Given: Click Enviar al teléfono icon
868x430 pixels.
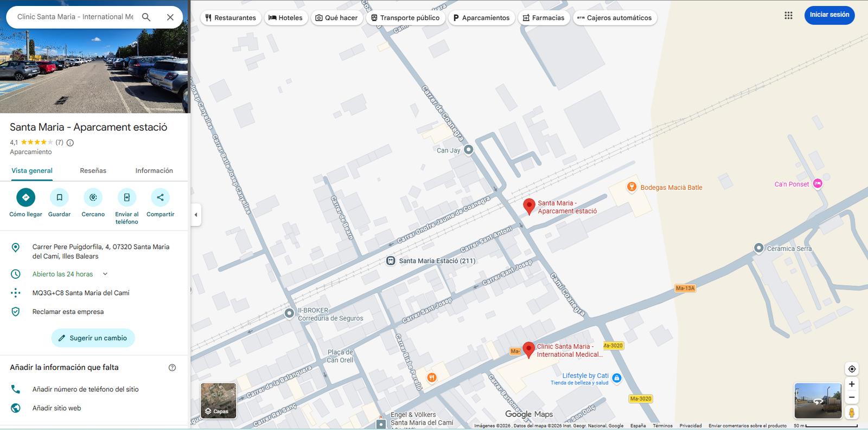Looking at the screenshot, I should pyautogui.click(x=127, y=197).
